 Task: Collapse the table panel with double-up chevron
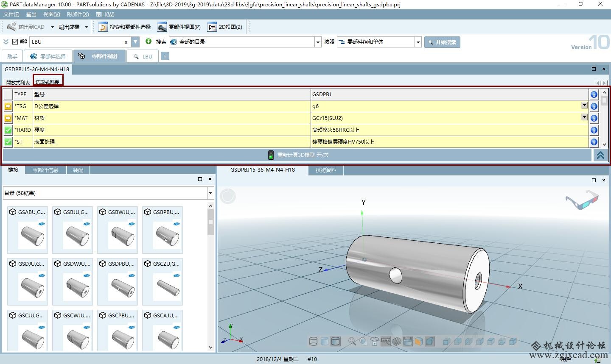click(x=600, y=155)
